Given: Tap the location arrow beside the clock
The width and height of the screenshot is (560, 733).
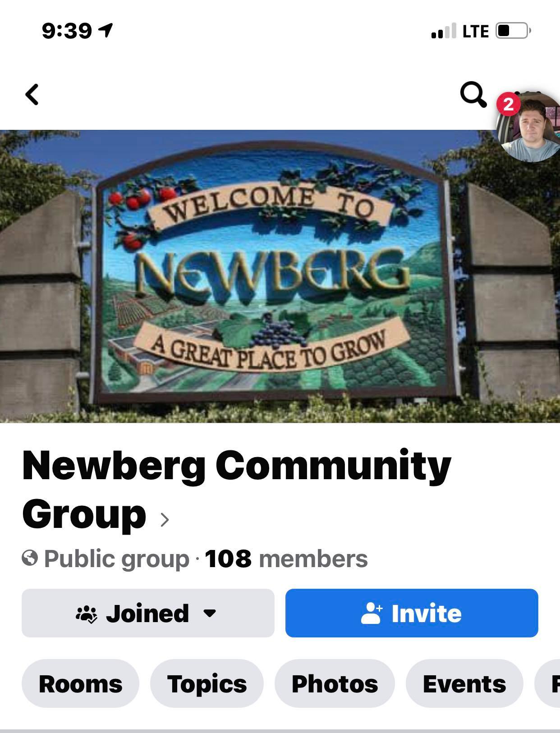Looking at the screenshot, I should click(106, 30).
